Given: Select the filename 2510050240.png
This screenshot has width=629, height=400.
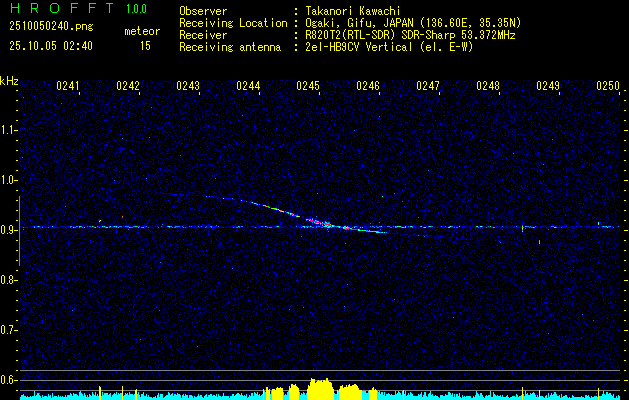Looking at the screenshot, I should 51,26.
